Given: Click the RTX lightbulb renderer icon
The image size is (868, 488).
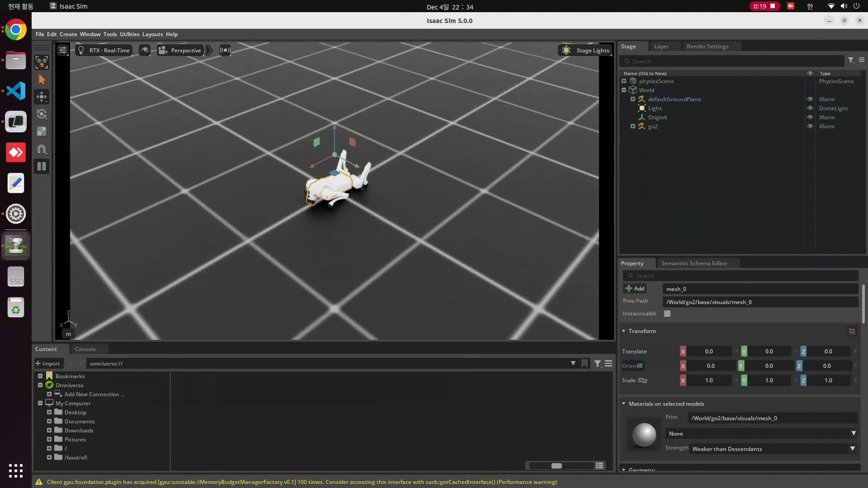Looking at the screenshot, I should [81, 50].
